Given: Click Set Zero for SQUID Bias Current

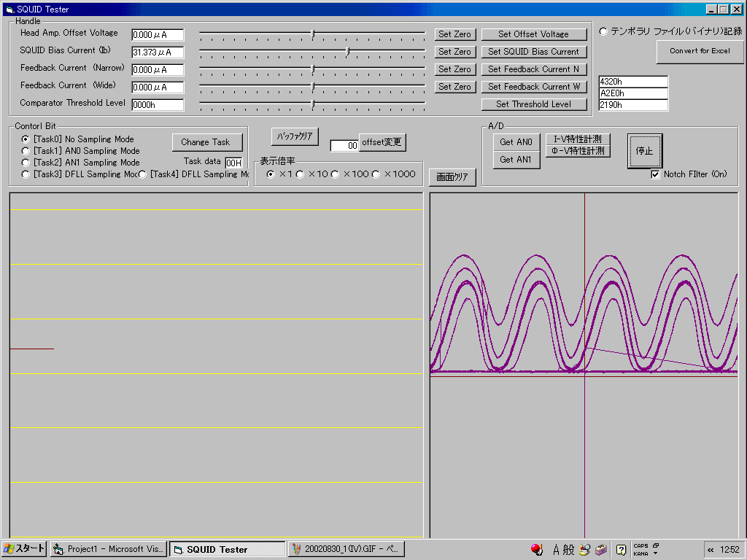Looking at the screenshot, I should pyautogui.click(x=455, y=52).
